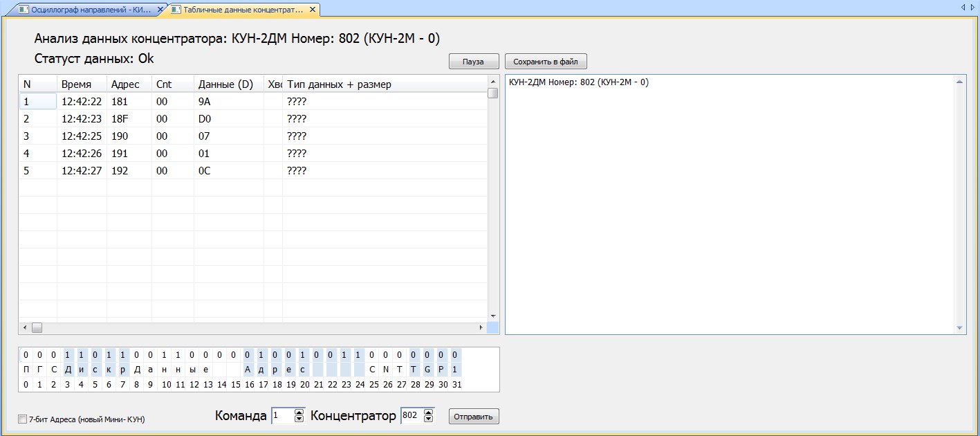
Task: Click the table's horizontal scrollbar right arrow
Action: pos(481,327)
